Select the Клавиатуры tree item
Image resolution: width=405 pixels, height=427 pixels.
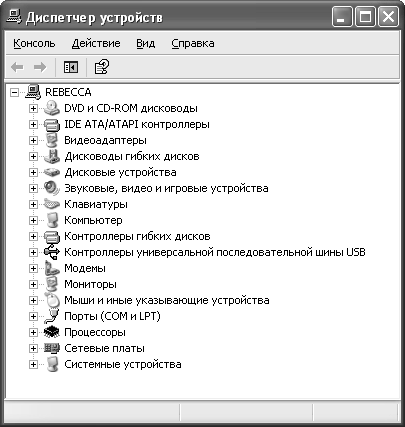96,204
